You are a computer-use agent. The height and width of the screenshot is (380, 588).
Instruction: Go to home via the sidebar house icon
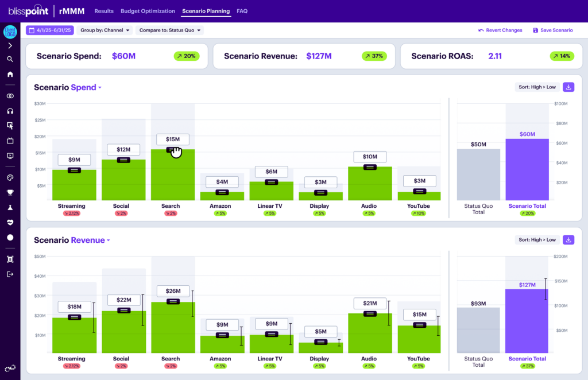pyautogui.click(x=10, y=74)
